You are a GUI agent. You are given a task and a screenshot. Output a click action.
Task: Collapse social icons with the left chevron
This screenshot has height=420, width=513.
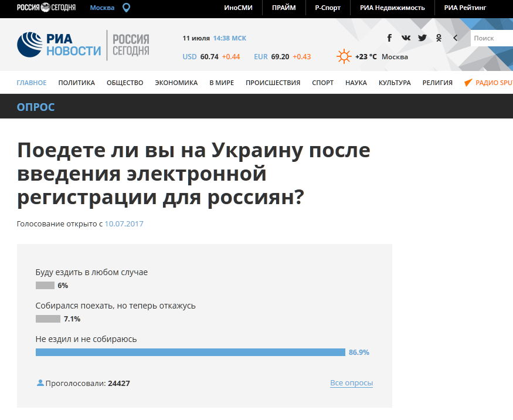click(455, 37)
